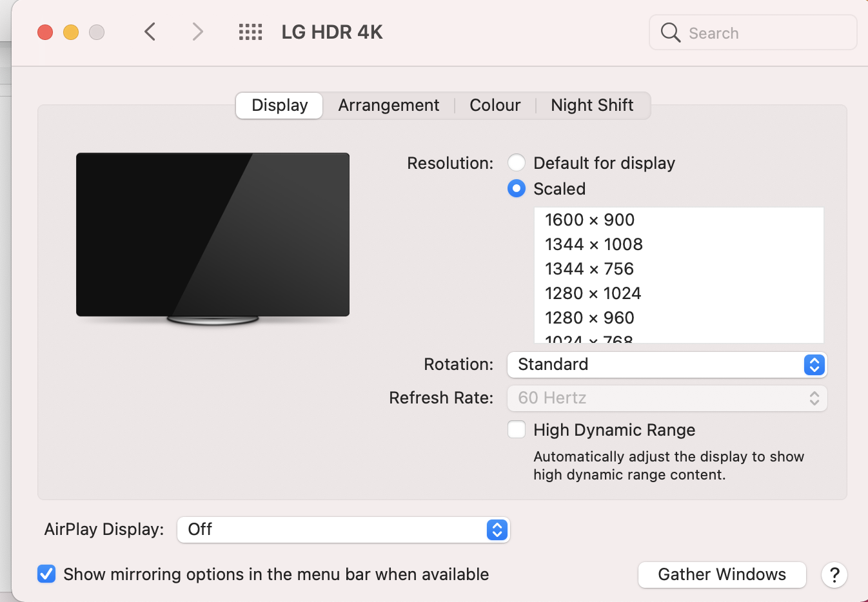The image size is (868, 602).
Task: Minimize the window with yellow button
Action: [x=71, y=32]
